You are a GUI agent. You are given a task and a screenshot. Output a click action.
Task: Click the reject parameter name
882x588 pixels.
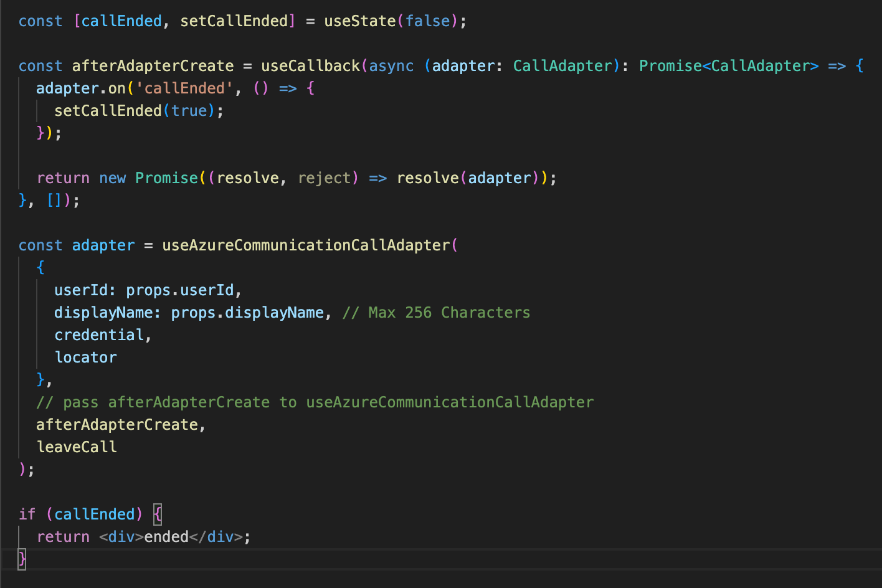pyautogui.click(x=325, y=178)
